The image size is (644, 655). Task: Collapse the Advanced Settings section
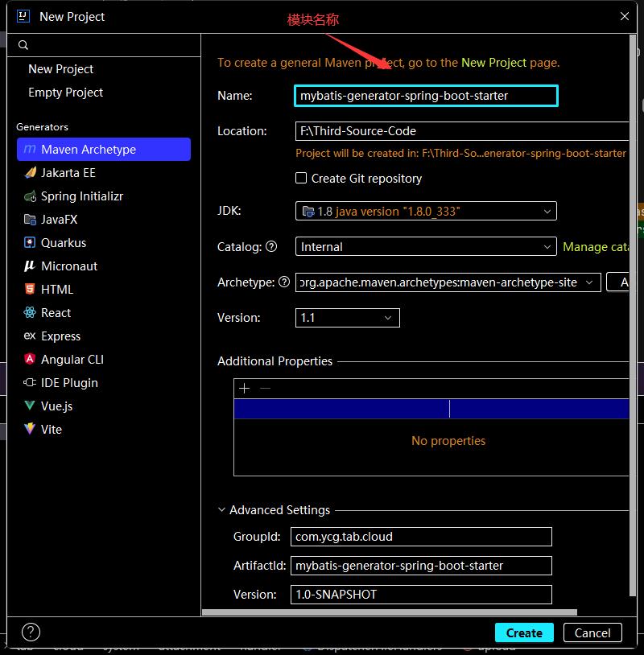click(222, 510)
